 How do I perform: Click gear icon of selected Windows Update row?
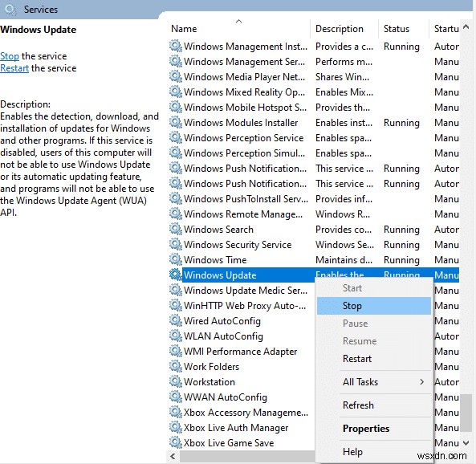point(176,275)
